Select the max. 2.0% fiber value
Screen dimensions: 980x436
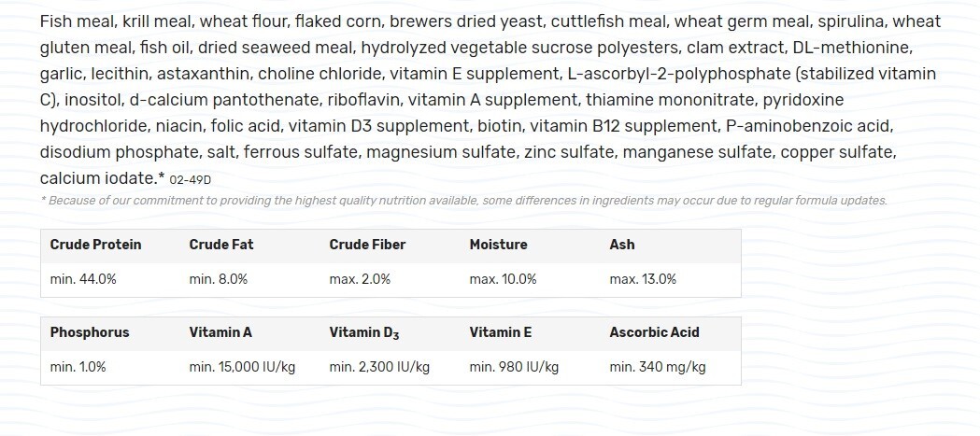(360, 279)
